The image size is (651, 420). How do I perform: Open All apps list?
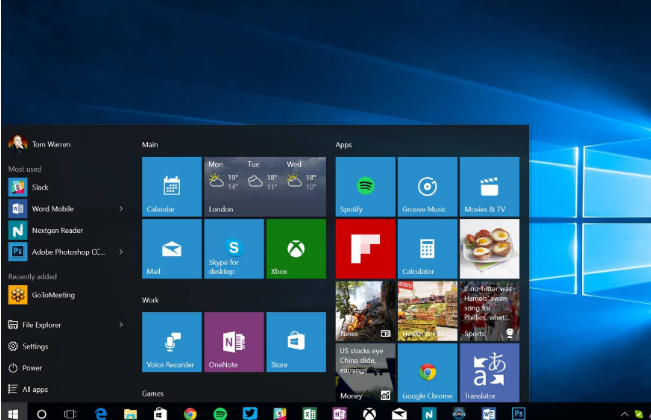35,389
